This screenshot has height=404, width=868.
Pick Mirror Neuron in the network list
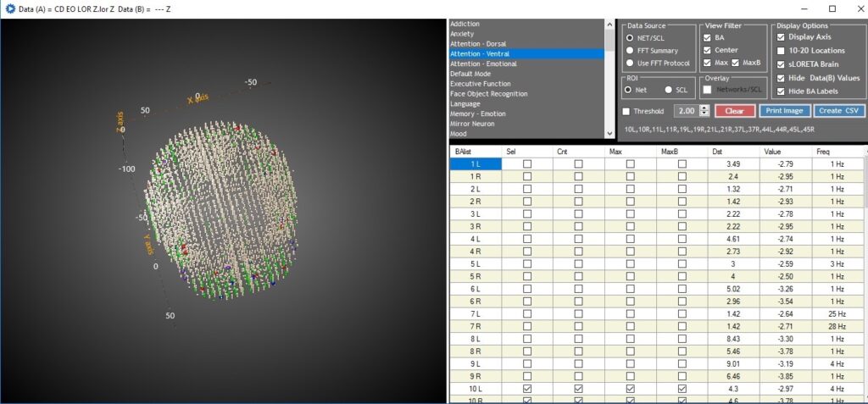474,124
